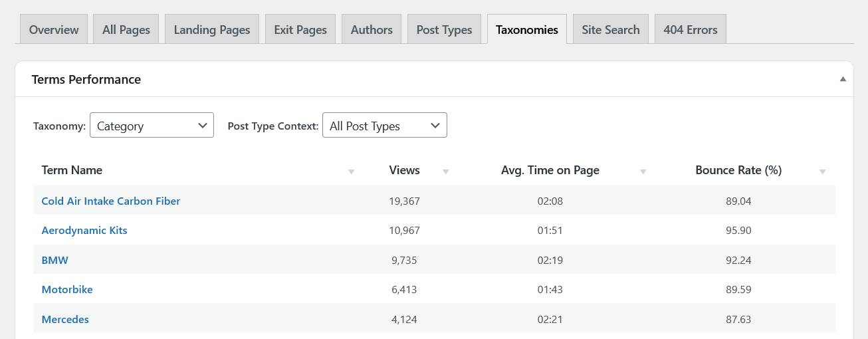The width and height of the screenshot is (868, 339).
Task: Click the 89.59 bounce rate cell
Action: (738, 289)
